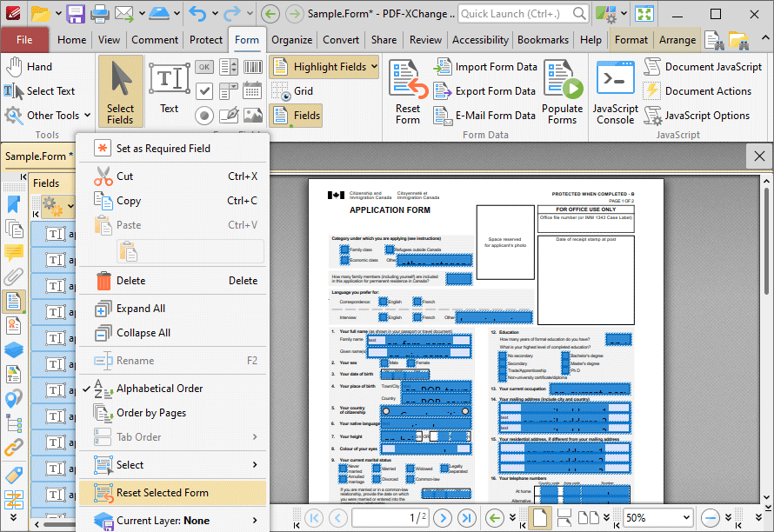Open Document JavaScript
The width and height of the screenshot is (774, 532).
pyautogui.click(x=703, y=67)
